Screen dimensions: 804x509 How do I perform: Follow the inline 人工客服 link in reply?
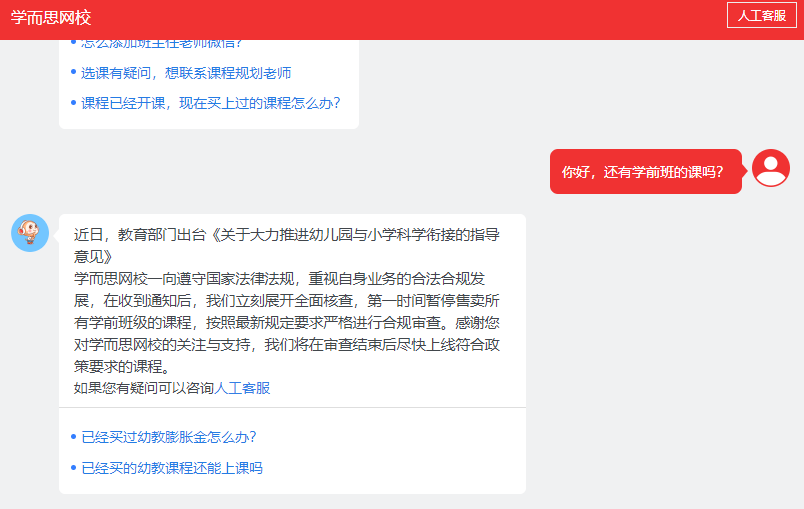[x=242, y=388]
